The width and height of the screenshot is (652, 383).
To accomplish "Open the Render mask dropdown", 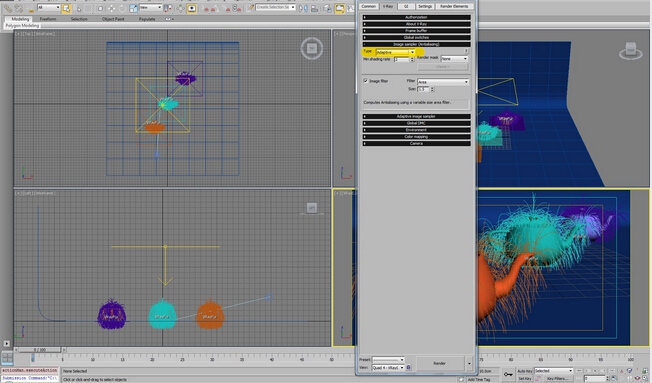I will [x=454, y=59].
